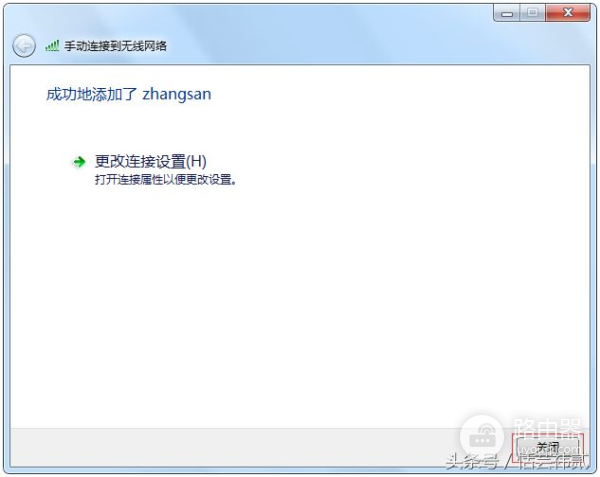The width and height of the screenshot is (600, 477).
Task: Open 更改连接设置(H) link
Action: point(150,161)
